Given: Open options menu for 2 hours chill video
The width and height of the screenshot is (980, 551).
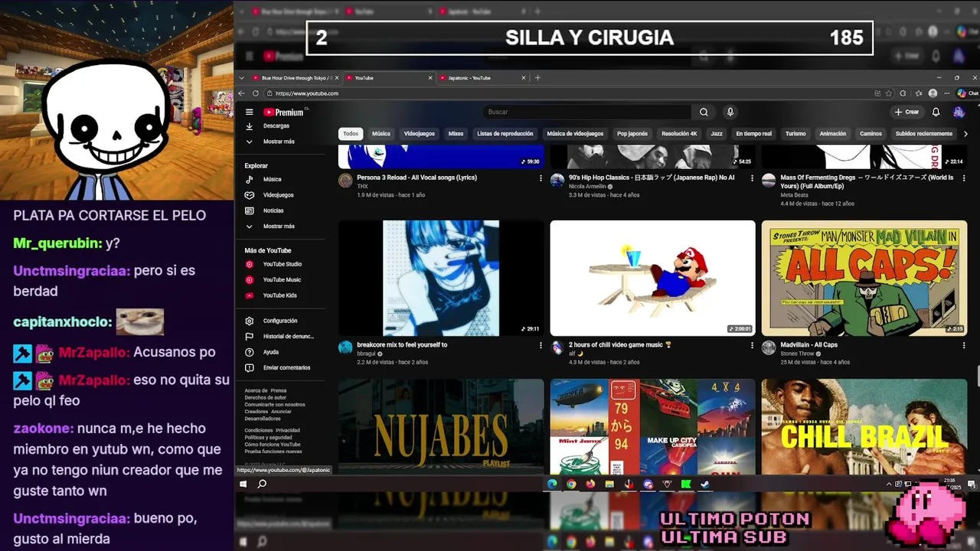Looking at the screenshot, I should pyautogui.click(x=752, y=345).
